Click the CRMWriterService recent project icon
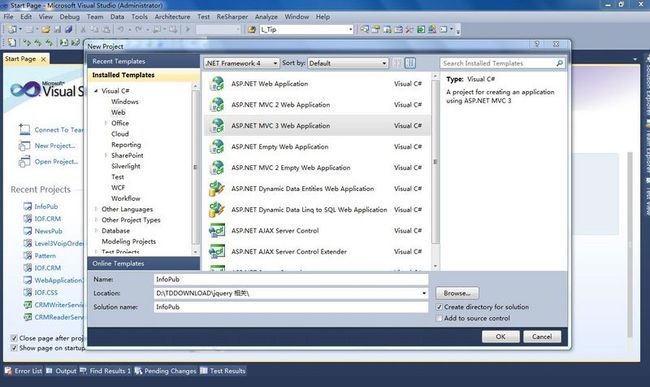650x387 pixels. tap(27, 305)
